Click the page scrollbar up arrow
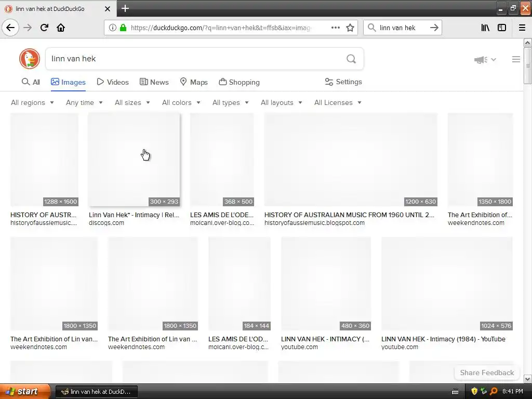 527,43
